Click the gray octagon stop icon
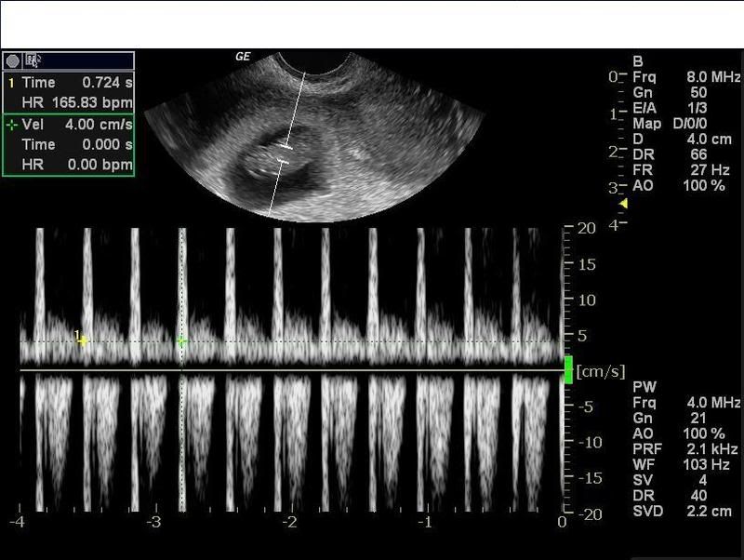Screen dimensions: 744x560 click(x=13, y=60)
